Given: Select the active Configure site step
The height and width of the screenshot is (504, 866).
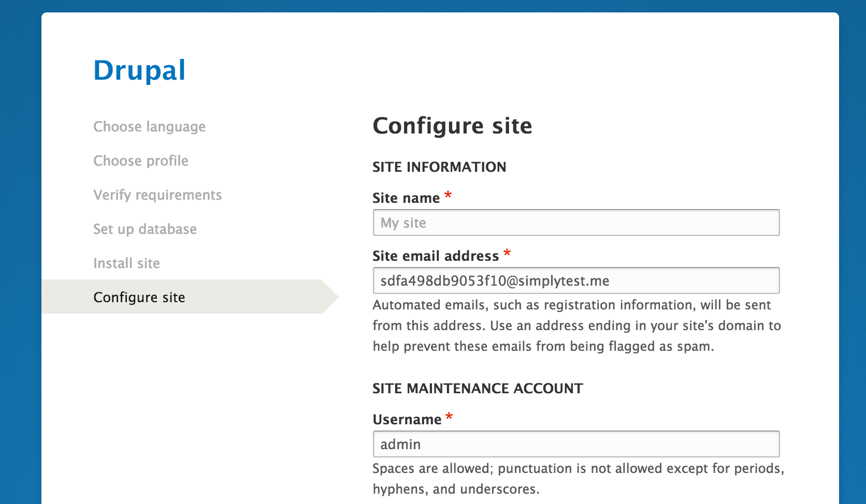Looking at the screenshot, I should [x=190, y=297].
